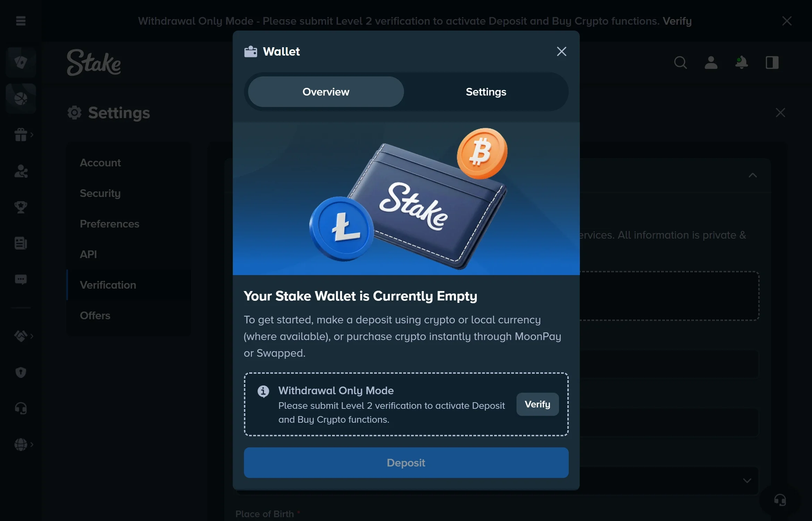Open the promotions gift icon

click(21, 134)
